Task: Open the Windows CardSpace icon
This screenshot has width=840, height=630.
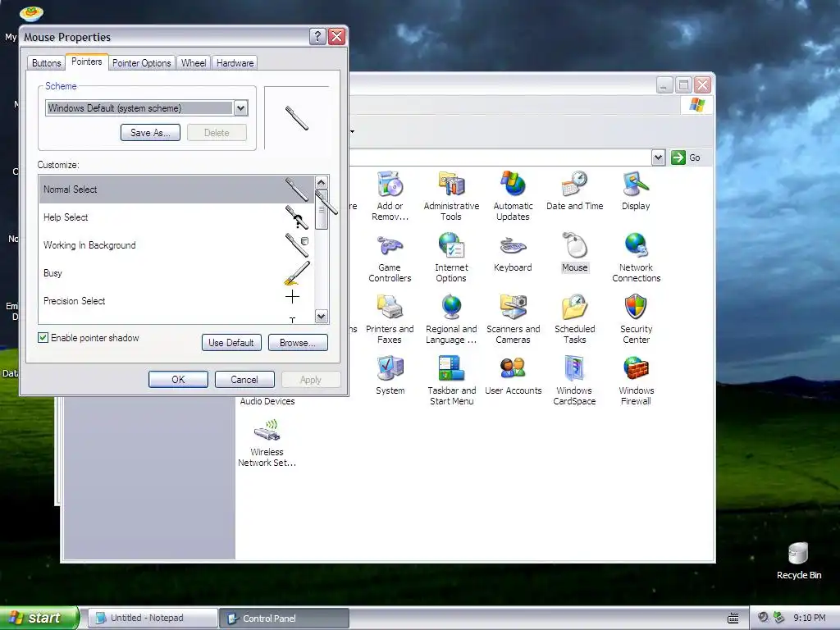Action: [574, 381]
